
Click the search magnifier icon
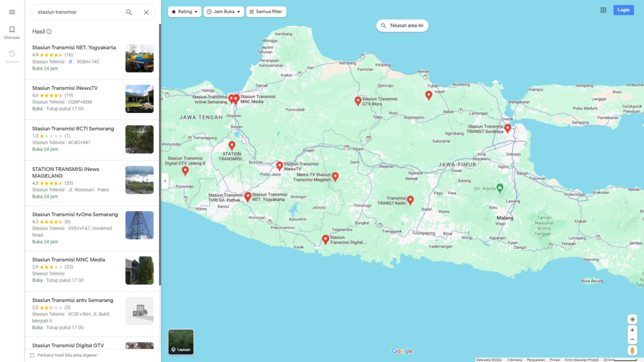point(129,13)
